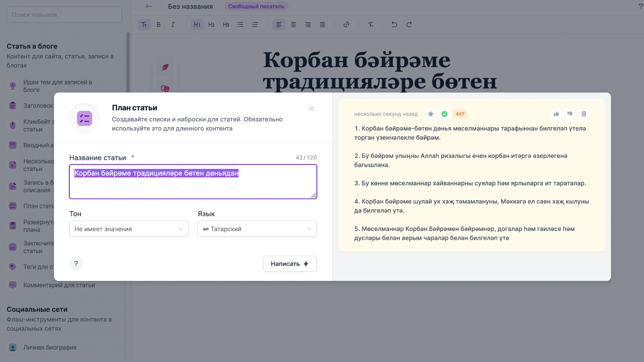Align text to the right
Image resolution: width=644 pixels, height=362 pixels.
tap(308, 24)
